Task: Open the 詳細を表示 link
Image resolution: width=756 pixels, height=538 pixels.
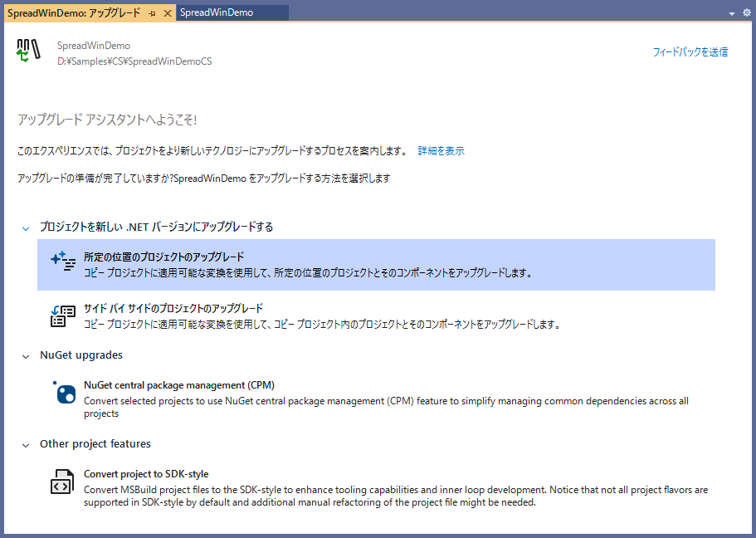Action: (x=441, y=150)
